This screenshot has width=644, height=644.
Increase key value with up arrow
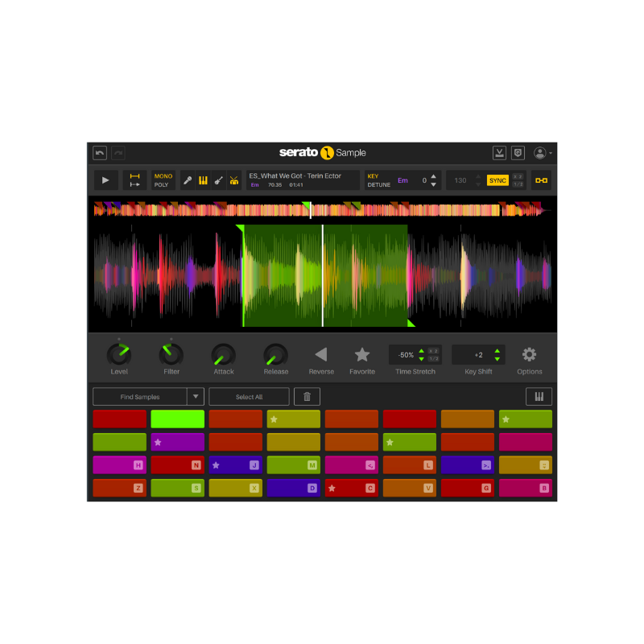(x=433, y=176)
